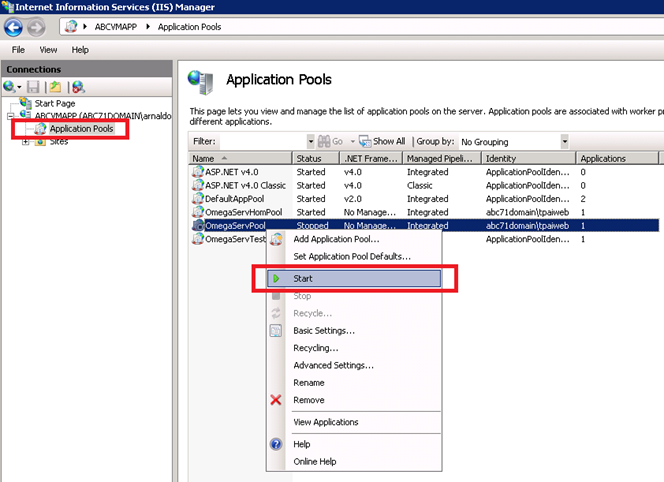The height and width of the screenshot is (482, 664).
Task: Click the Show All button
Action: tap(382, 141)
